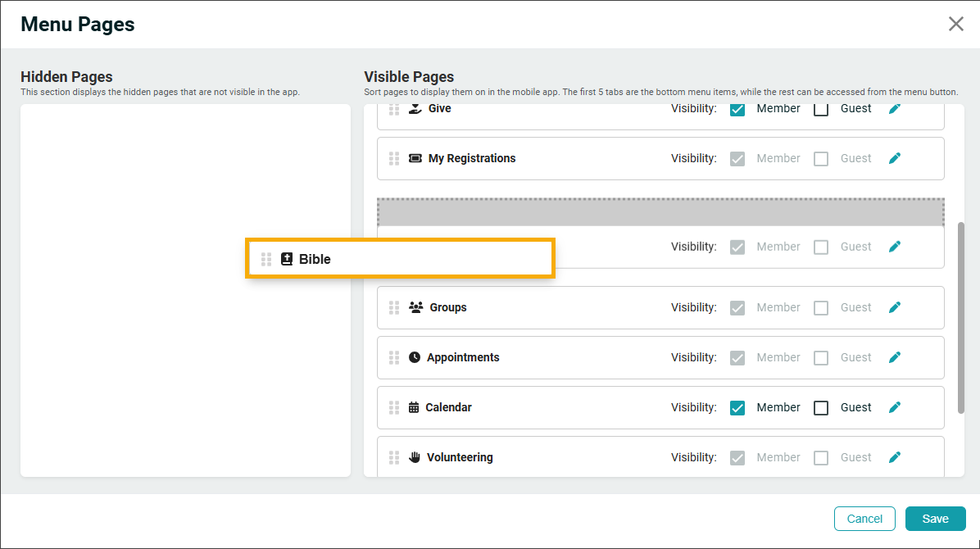980x549 pixels.
Task: Edit My Registrations page via pencil icon
Action: coord(895,158)
